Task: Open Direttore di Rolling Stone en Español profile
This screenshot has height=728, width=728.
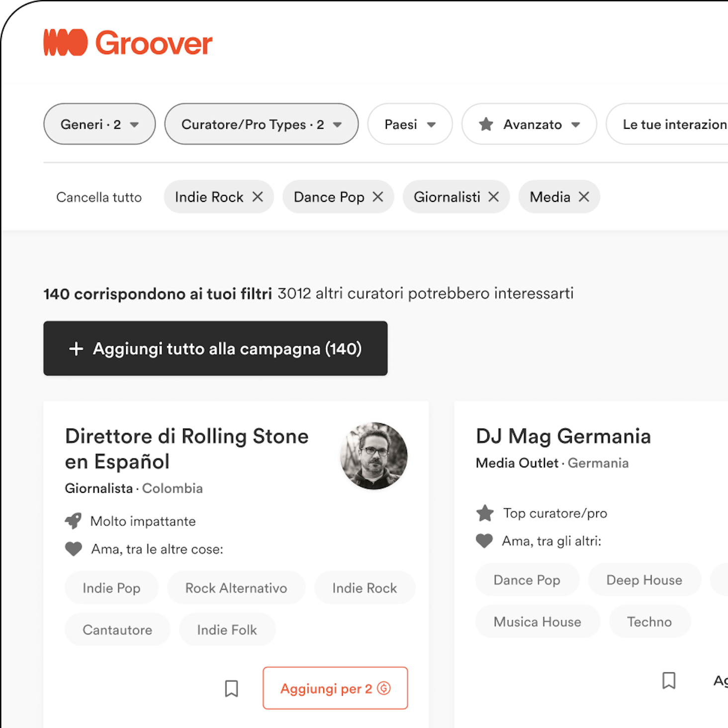Action: point(187,449)
